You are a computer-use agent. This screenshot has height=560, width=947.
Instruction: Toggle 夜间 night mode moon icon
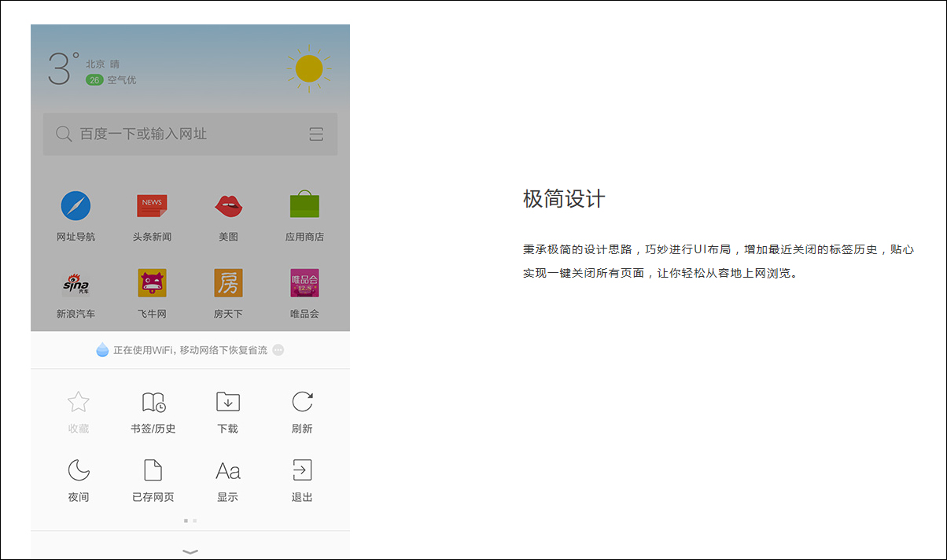(x=79, y=470)
